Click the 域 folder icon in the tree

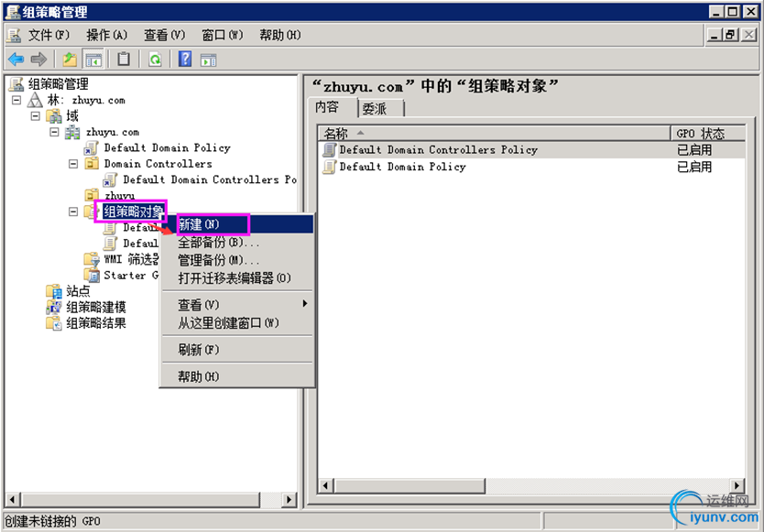pyautogui.click(x=54, y=116)
